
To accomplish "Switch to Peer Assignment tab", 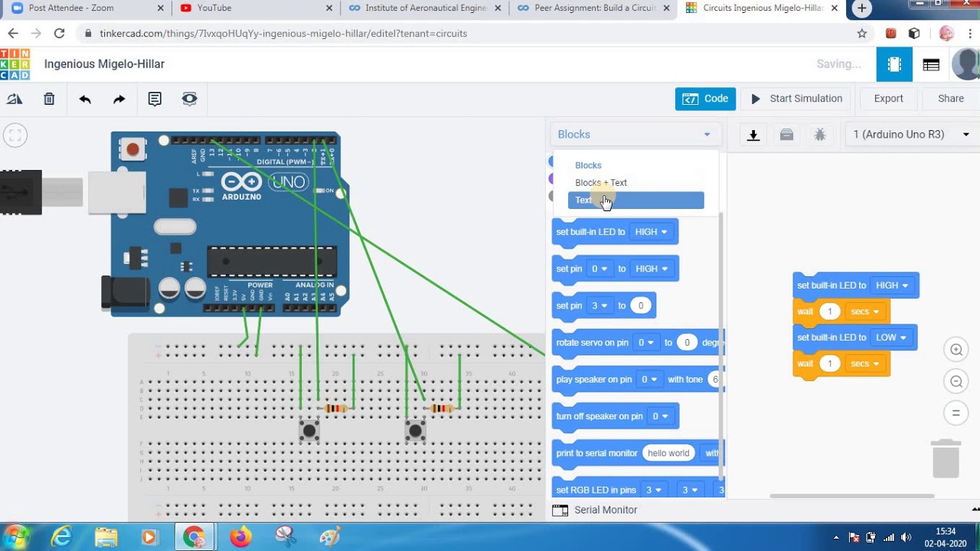I will 594,8.
